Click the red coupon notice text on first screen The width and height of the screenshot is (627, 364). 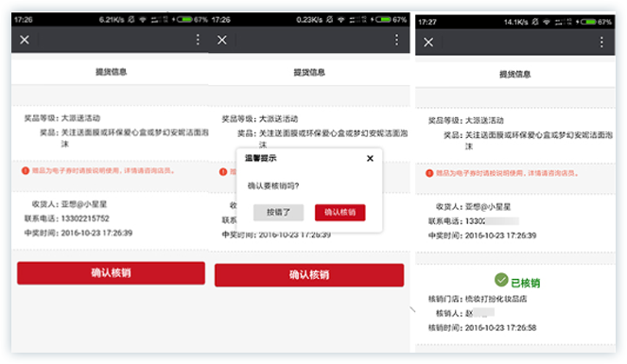click(x=103, y=170)
